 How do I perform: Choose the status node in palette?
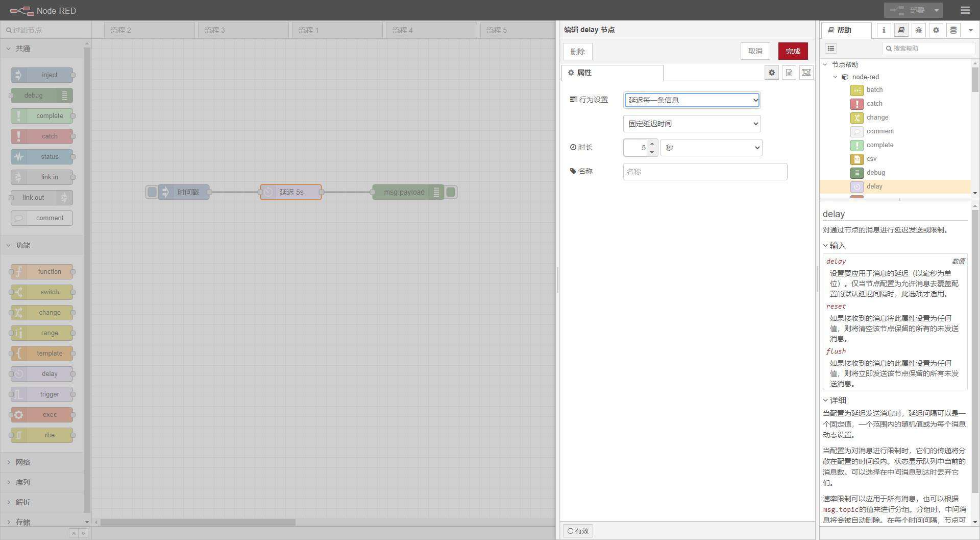[x=42, y=157]
